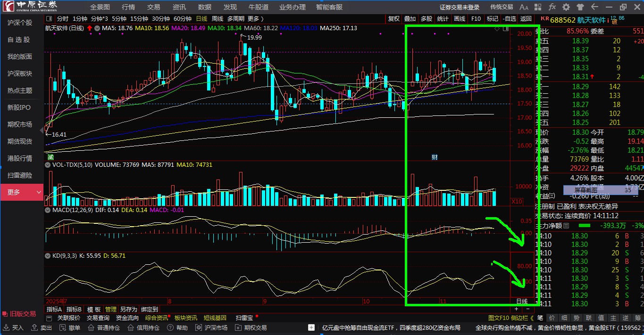This screenshot has height=335, width=644.
Task: Open the multi-window grid layout icon
Action: pos(538,7)
